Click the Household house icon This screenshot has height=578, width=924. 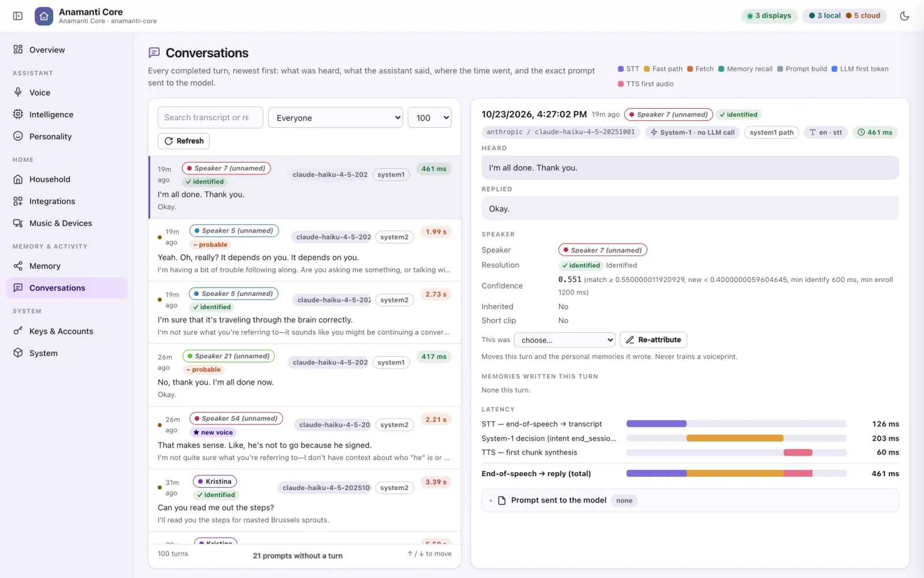pyautogui.click(x=18, y=179)
